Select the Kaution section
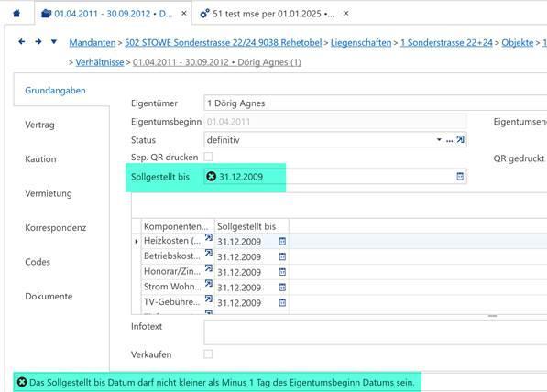The height and width of the screenshot is (392, 547). tap(40, 159)
